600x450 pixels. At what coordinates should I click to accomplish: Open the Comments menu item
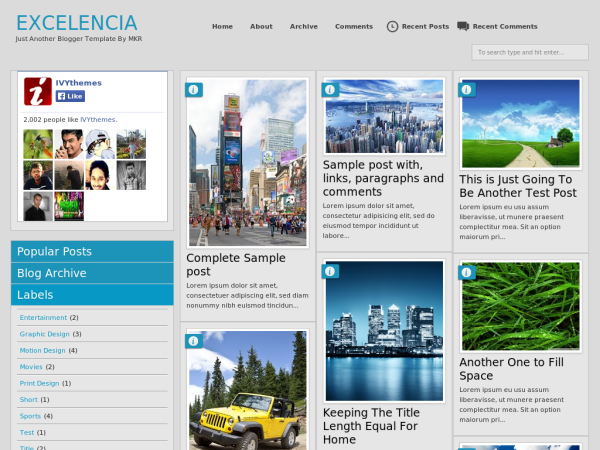[354, 26]
